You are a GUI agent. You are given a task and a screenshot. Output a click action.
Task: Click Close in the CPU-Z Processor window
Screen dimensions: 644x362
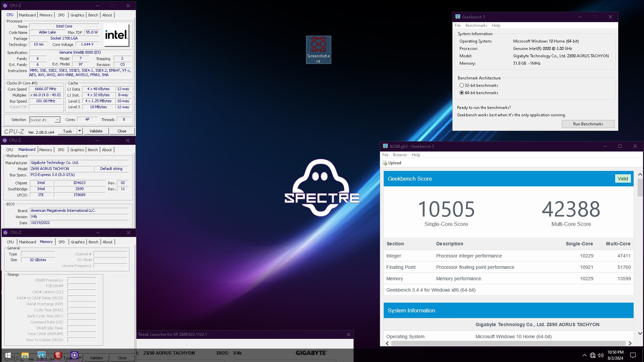122,131
